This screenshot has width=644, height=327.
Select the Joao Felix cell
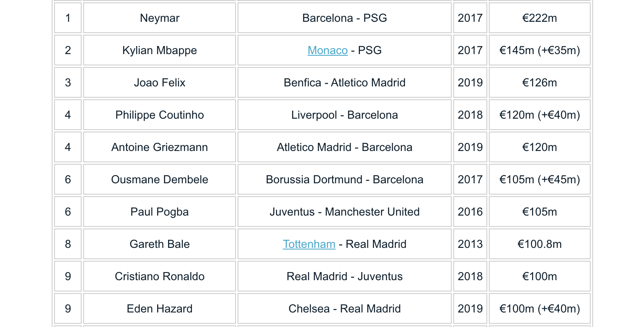click(x=160, y=82)
